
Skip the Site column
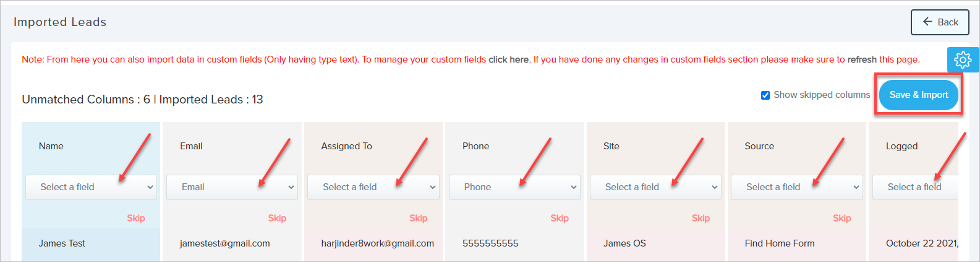[701, 218]
